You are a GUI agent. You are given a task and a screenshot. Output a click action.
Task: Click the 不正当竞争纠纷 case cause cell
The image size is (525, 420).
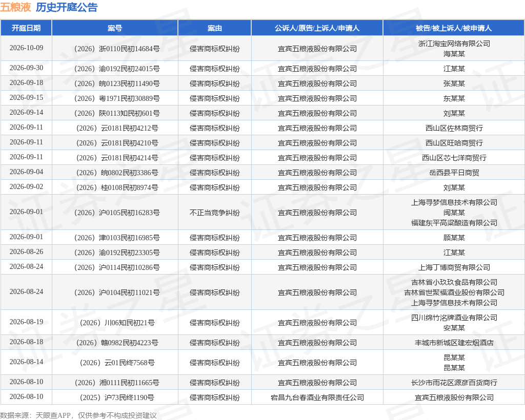[x=215, y=213]
